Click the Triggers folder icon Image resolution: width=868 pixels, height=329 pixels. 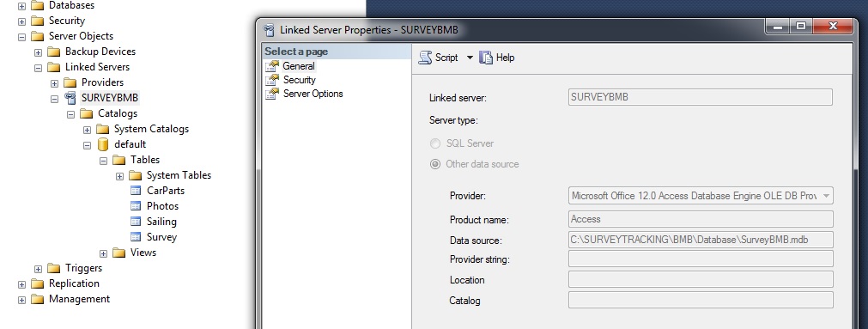point(54,269)
